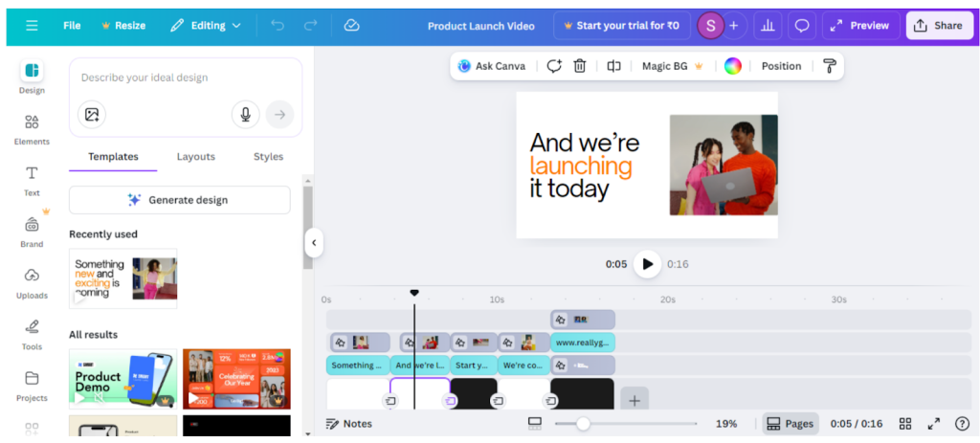980x443 pixels.
Task: Delete the selected page with trash icon
Action: coord(580,66)
